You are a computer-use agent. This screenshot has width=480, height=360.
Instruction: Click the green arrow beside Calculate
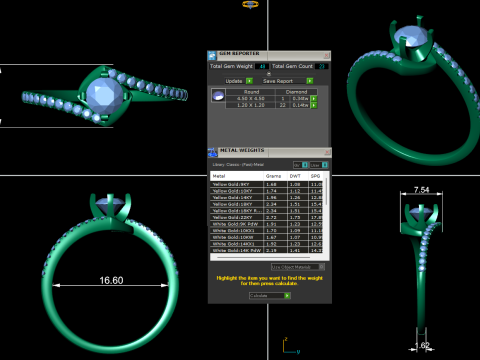click(287, 296)
